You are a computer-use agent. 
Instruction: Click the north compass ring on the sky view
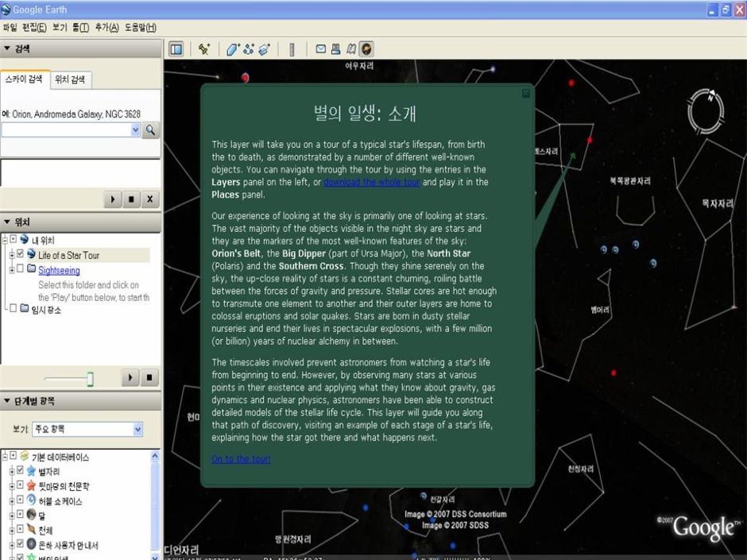(x=706, y=111)
